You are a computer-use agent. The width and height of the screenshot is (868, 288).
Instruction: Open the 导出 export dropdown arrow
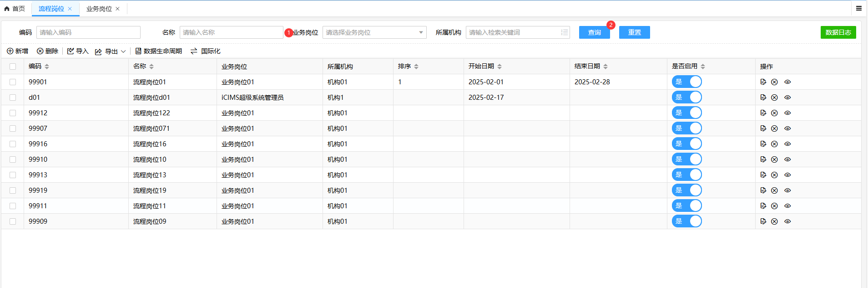pyautogui.click(x=123, y=51)
